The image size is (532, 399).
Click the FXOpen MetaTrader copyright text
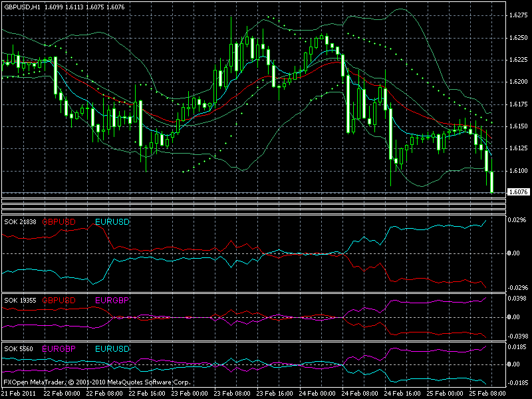click(96, 382)
